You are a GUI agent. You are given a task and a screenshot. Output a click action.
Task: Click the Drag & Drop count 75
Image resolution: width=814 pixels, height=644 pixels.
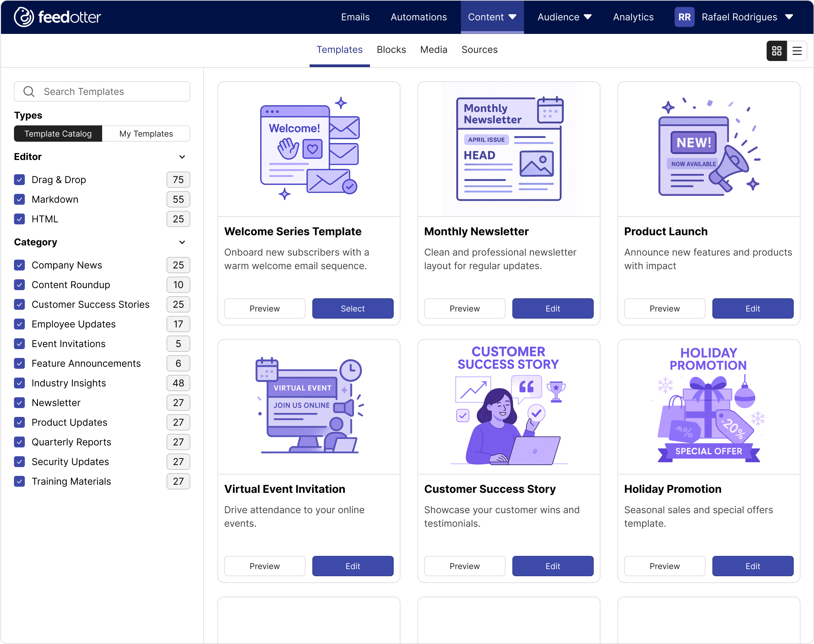point(178,180)
